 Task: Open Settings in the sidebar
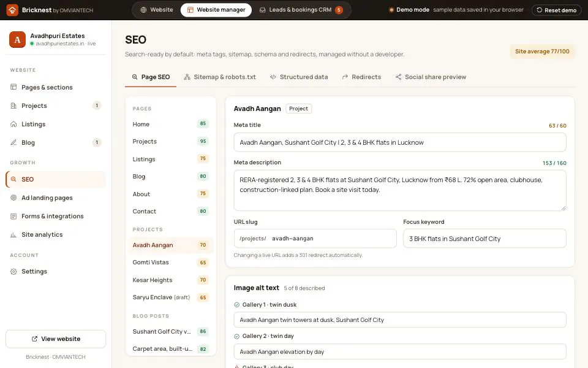point(56,272)
